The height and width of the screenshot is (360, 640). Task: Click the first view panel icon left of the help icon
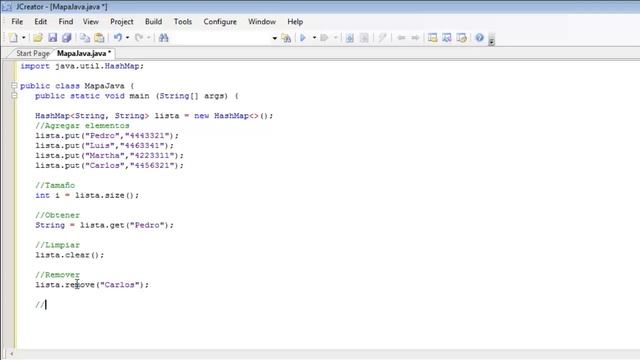(x=433, y=38)
